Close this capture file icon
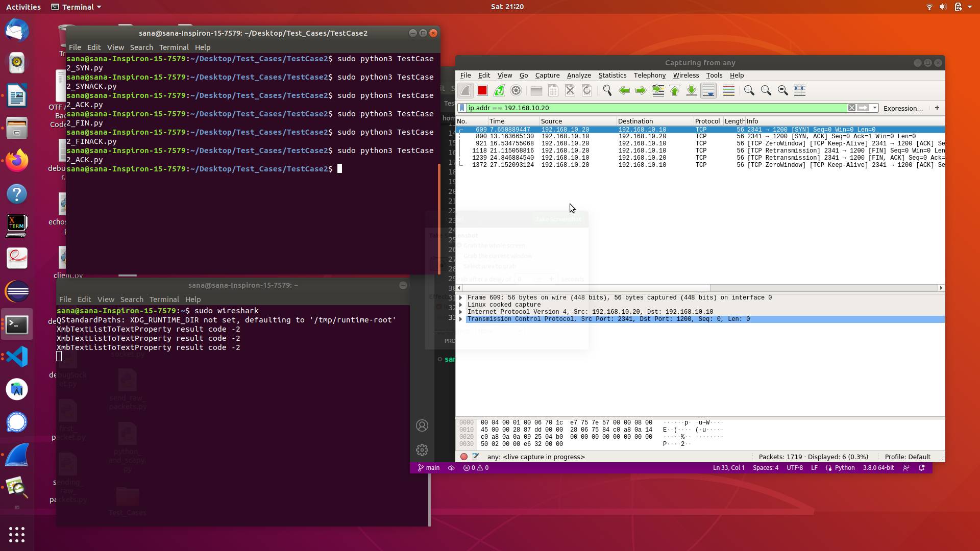 coord(570,90)
